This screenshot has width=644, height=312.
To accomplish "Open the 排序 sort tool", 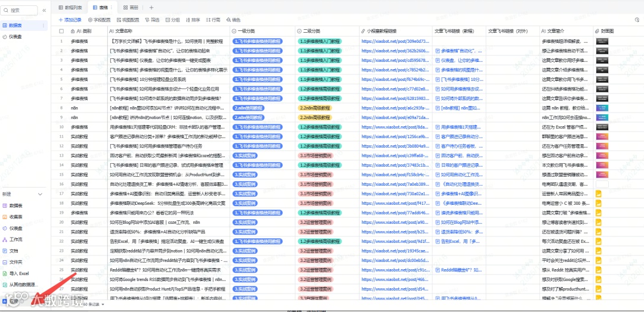I will tap(193, 20).
